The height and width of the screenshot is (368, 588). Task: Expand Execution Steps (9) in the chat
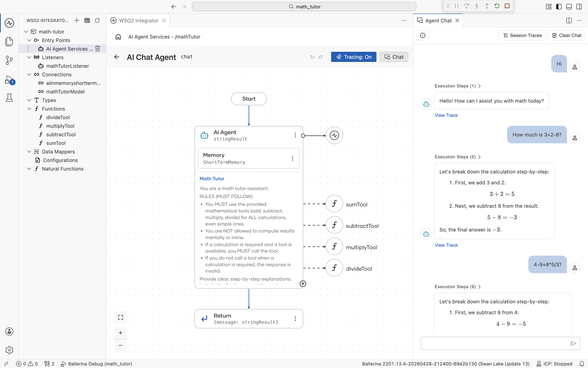click(x=458, y=287)
